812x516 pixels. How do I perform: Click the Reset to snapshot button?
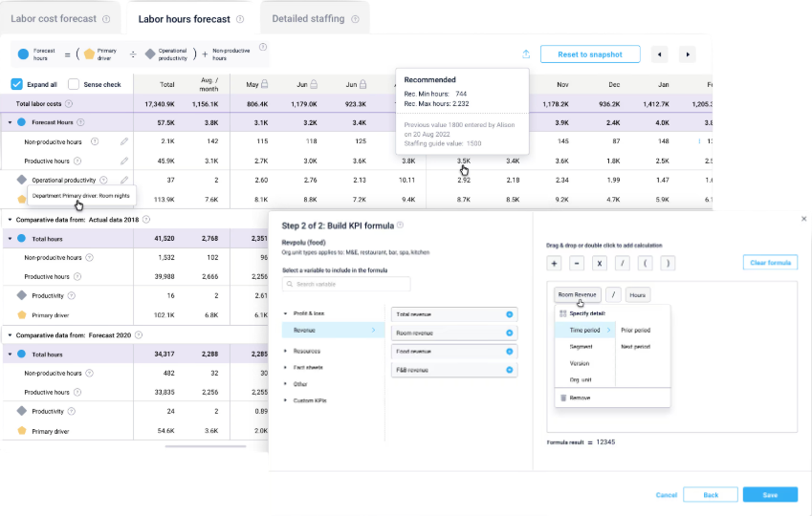point(590,54)
